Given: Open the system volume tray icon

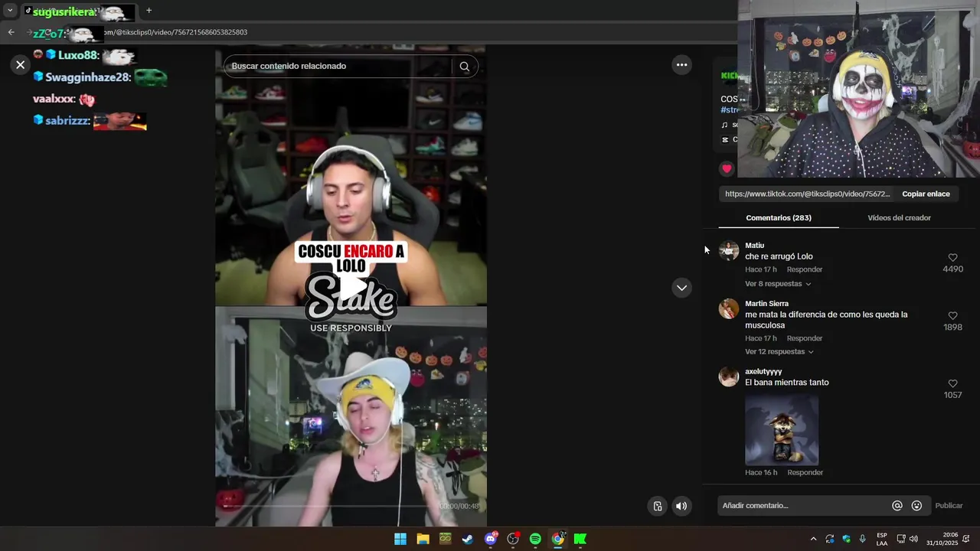Looking at the screenshot, I should click(x=913, y=539).
